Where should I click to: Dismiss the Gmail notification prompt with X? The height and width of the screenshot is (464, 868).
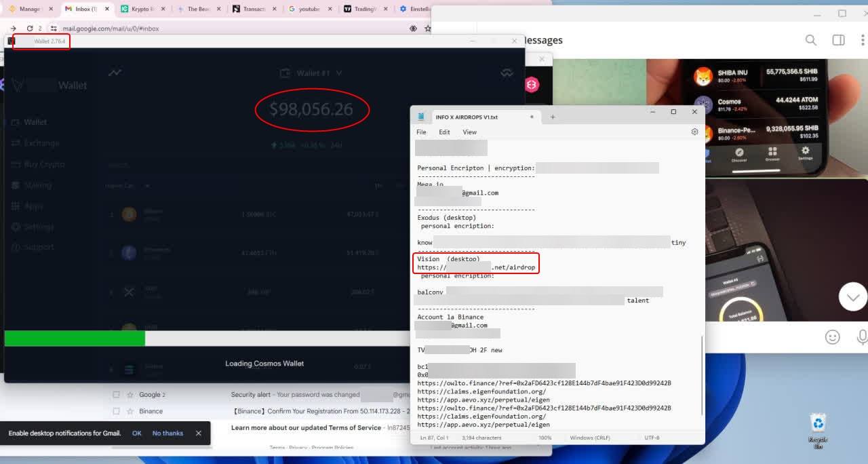coord(198,433)
